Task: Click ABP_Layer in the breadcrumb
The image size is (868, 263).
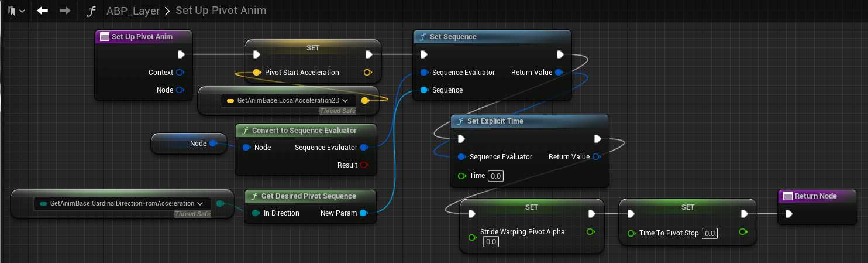Action: tap(133, 11)
